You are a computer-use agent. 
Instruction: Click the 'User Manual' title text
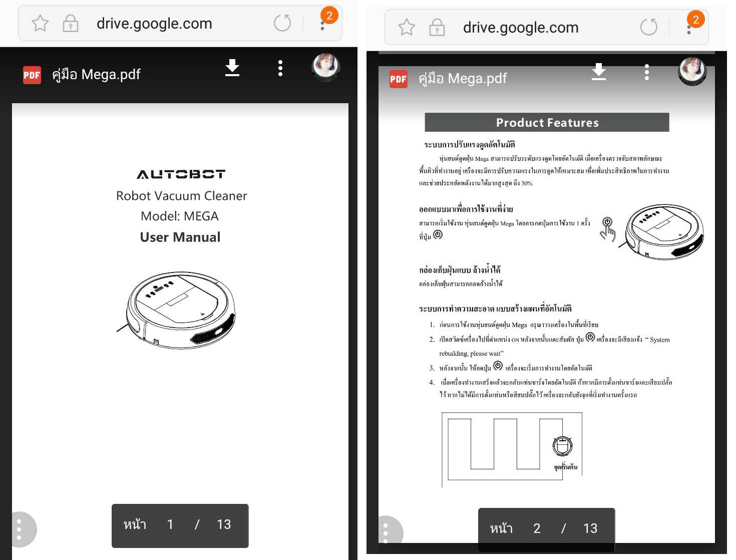180,237
